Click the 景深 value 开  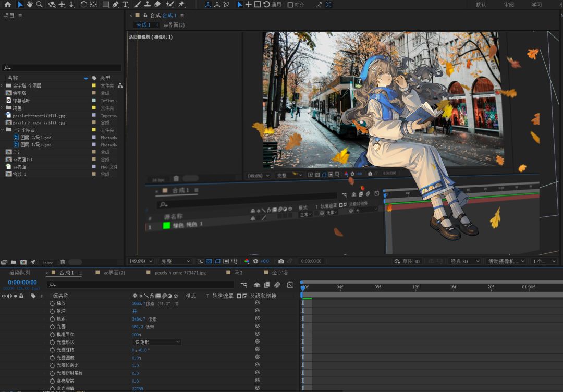point(134,311)
